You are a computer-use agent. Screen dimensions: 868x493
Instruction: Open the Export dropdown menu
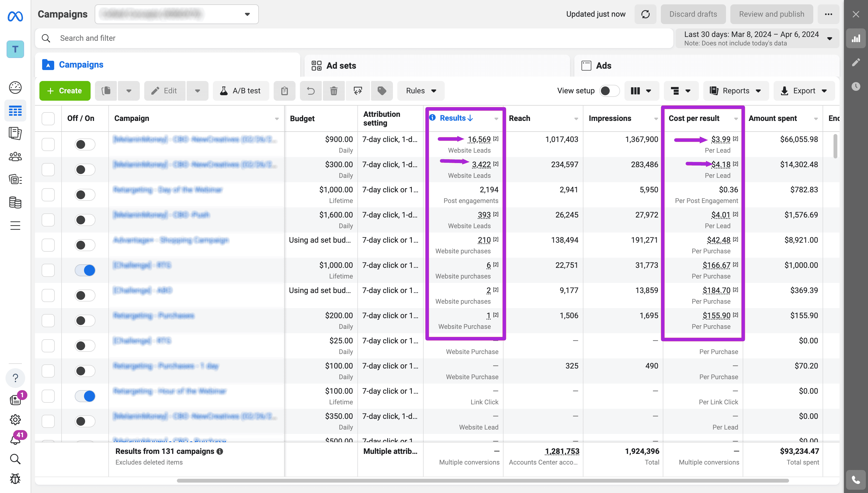pos(804,91)
